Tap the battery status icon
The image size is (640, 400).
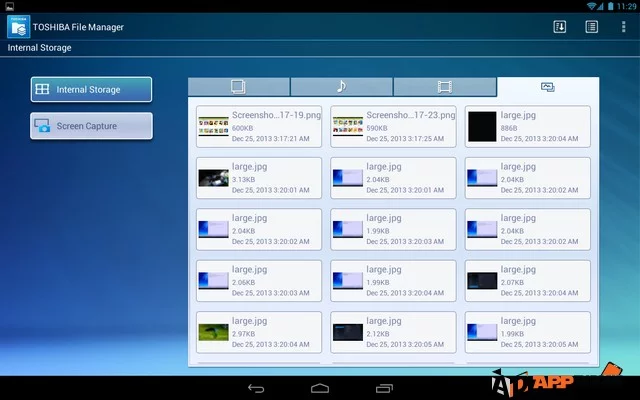click(611, 6)
